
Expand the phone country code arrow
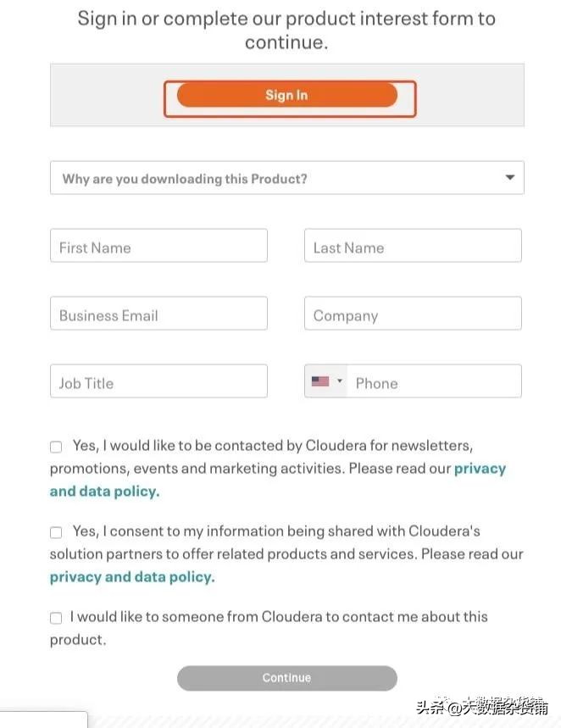(340, 382)
